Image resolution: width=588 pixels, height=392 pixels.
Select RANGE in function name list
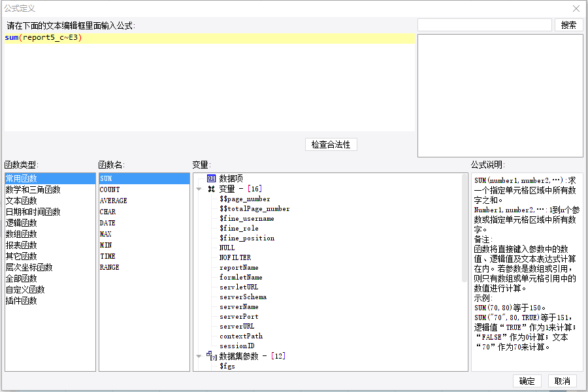tap(144, 267)
